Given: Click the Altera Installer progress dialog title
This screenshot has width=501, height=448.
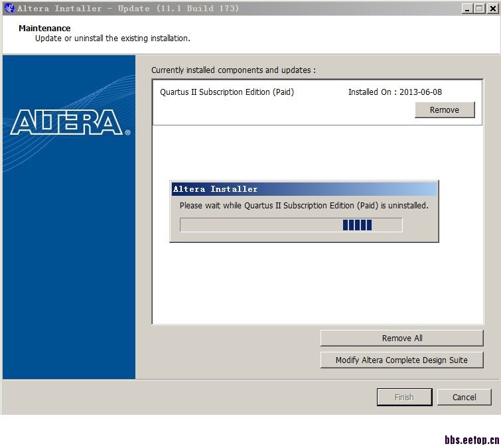Looking at the screenshot, I should pos(215,189).
